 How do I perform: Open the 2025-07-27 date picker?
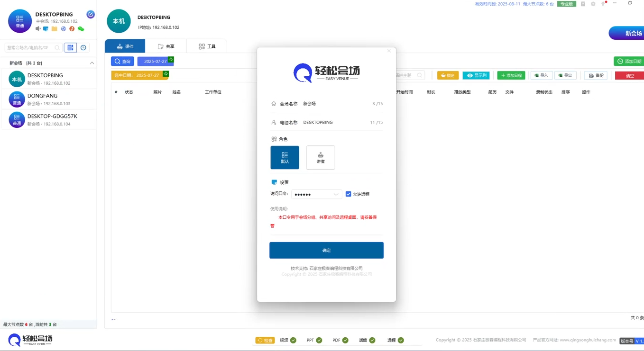[156, 62]
